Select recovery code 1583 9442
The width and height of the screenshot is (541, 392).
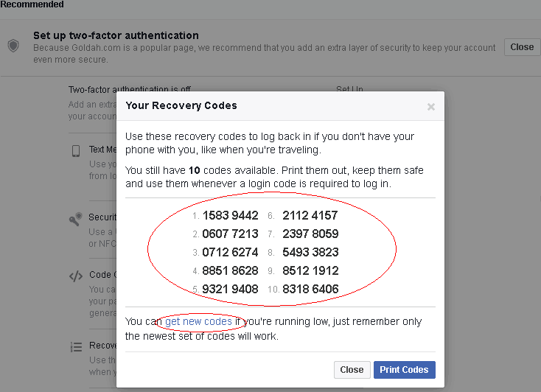coord(230,216)
